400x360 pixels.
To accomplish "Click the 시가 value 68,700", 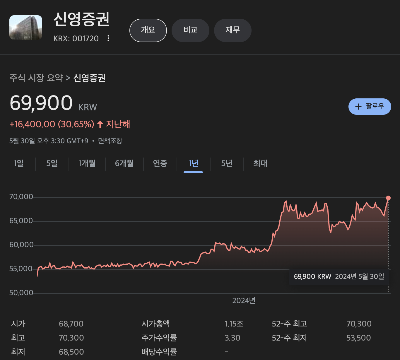I will [71, 324].
